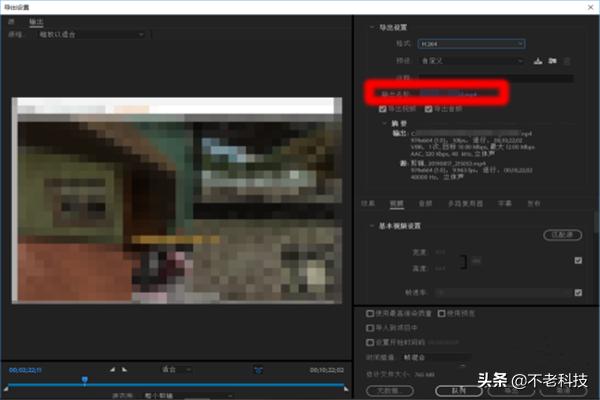Open the 格式 H.264 format dropdown
This screenshot has height=400, width=600.
[x=471, y=44]
